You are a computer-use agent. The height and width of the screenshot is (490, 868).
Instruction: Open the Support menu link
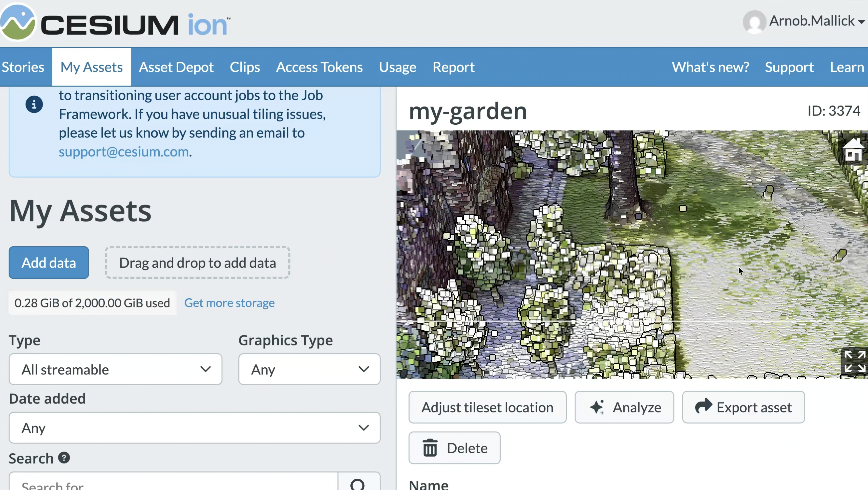point(789,67)
